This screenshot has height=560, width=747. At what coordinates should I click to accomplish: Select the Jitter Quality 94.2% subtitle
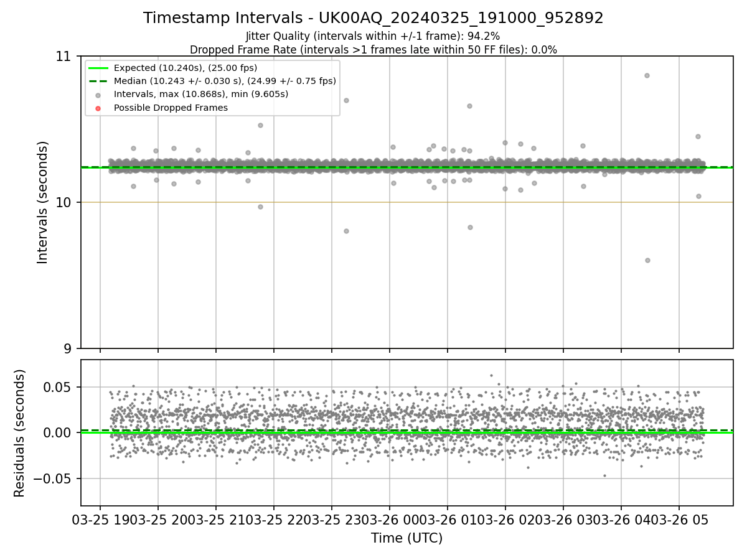373,36
